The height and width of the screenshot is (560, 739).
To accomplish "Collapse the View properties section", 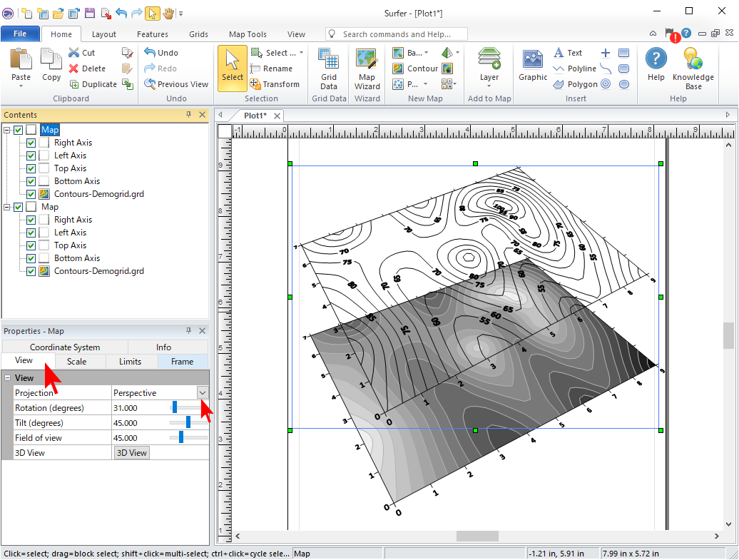I will 7,378.
